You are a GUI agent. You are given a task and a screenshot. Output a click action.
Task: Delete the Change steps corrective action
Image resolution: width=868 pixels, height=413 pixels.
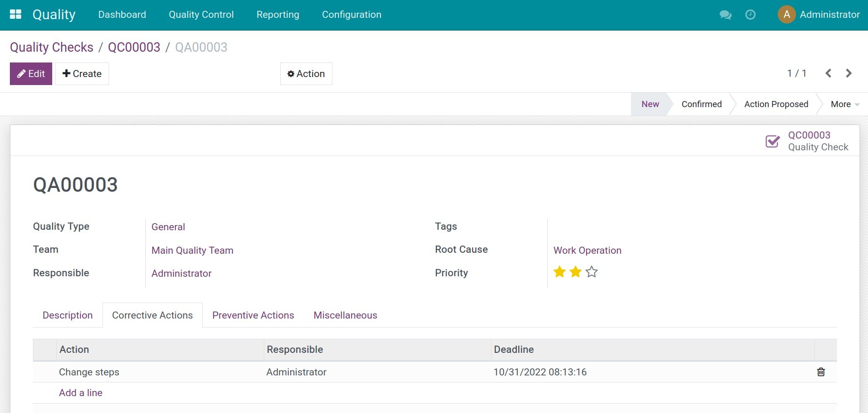[x=821, y=372]
